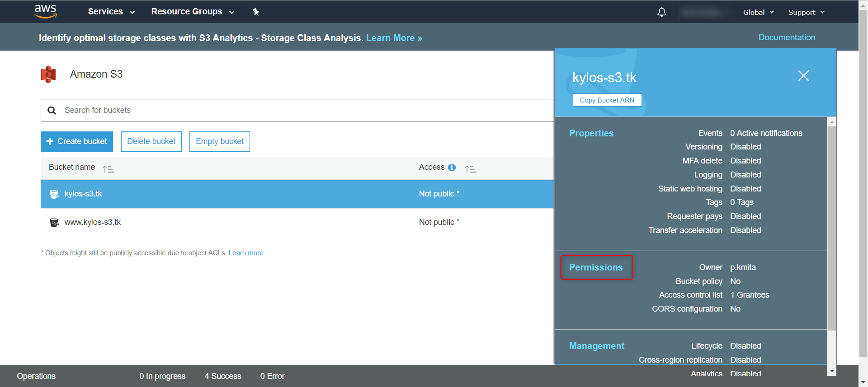868x387 pixels.
Task: Click the Transfer acceleration label
Action: click(685, 230)
